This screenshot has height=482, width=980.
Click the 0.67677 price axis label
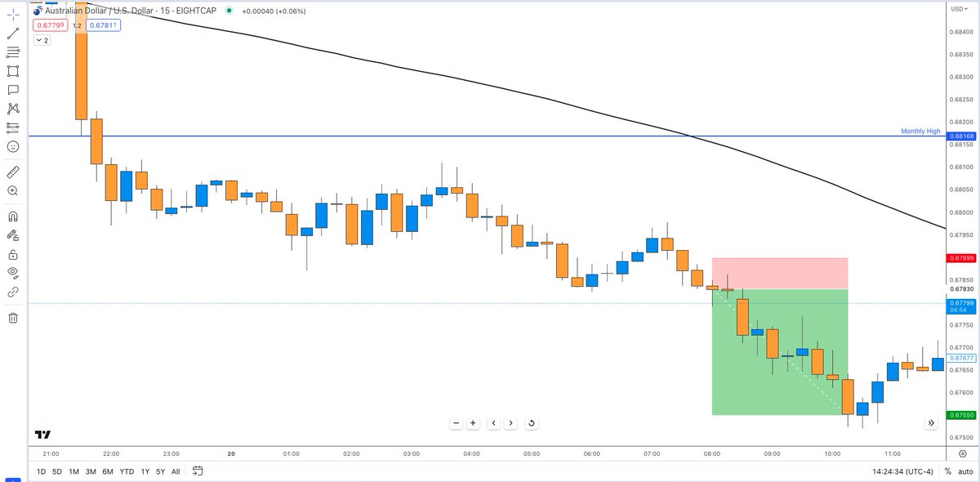[x=960, y=358]
